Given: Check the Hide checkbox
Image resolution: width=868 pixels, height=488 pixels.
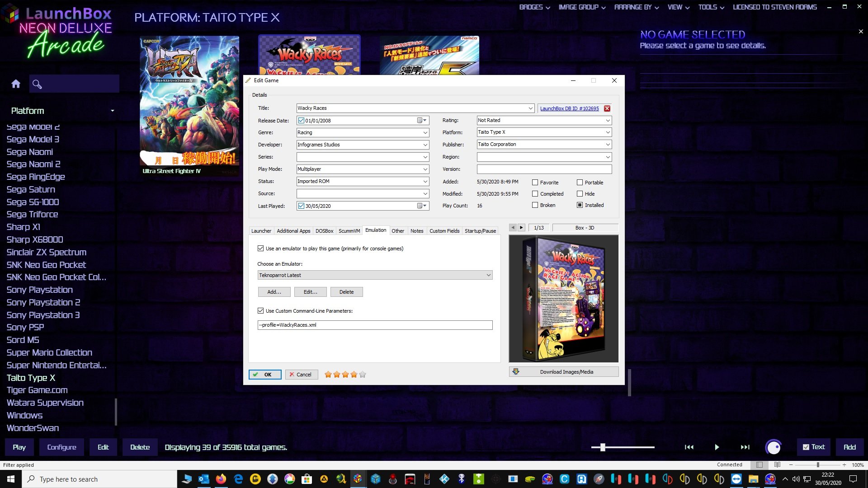Looking at the screenshot, I should [x=580, y=194].
